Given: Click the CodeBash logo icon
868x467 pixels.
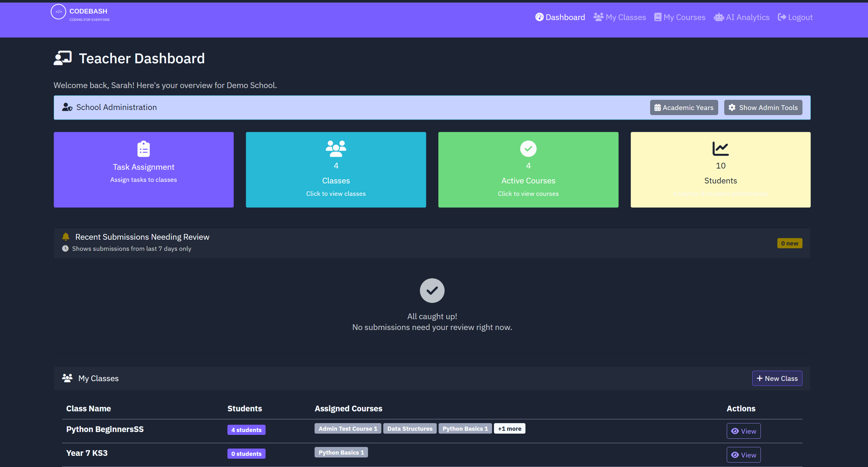Looking at the screenshot, I should pyautogui.click(x=58, y=12).
